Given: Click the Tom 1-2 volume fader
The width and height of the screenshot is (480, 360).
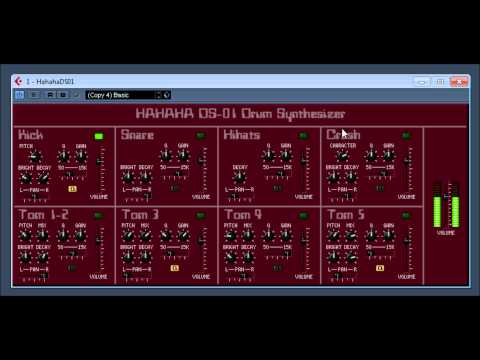Looking at the screenshot, I should pos(99,241).
